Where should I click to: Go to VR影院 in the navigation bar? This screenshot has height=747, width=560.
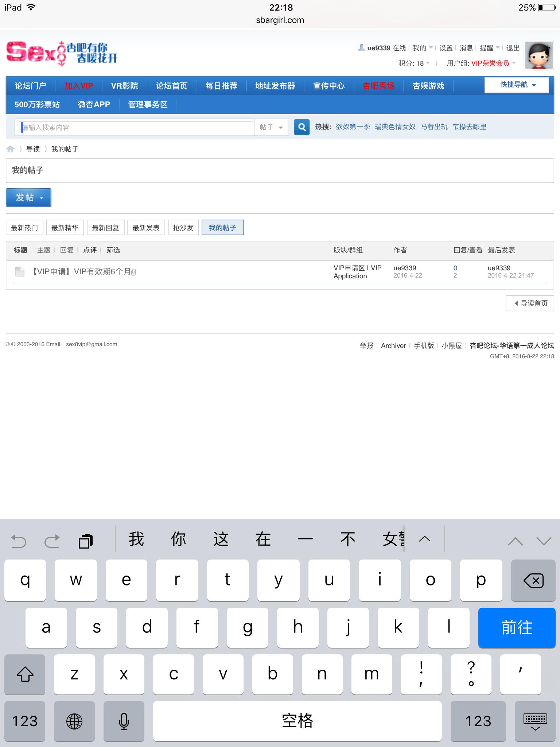(125, 86)
